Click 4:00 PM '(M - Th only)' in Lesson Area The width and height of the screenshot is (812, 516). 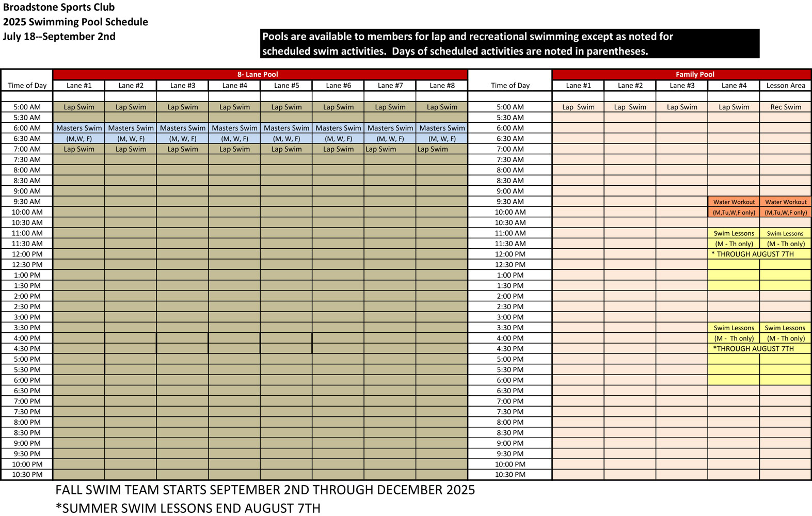tap(786, 338)
